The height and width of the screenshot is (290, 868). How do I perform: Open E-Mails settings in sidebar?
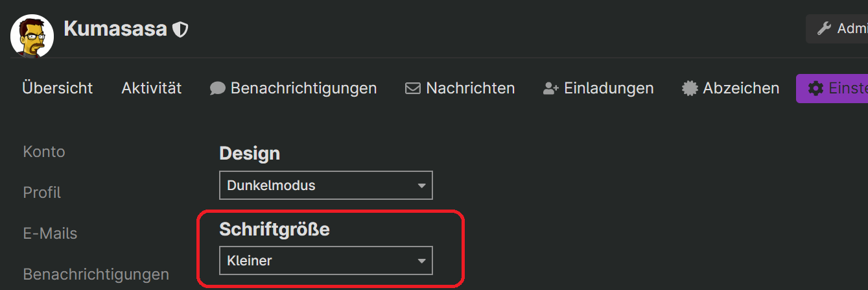[x=50, y=234]
